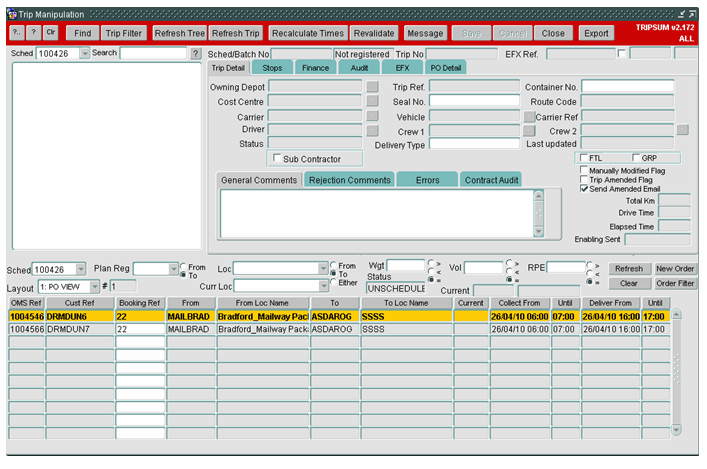Click the Revalidate button

coord(373,33)
